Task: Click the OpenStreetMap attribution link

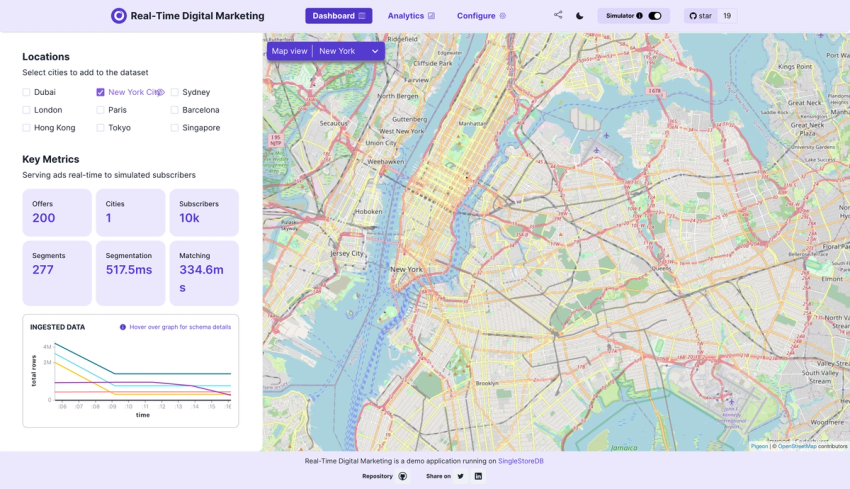Action: [797, 446]
